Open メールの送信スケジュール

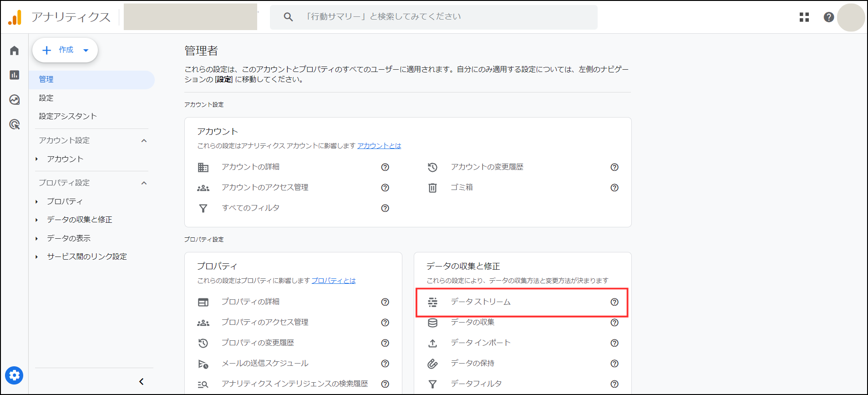pos(265,364)
